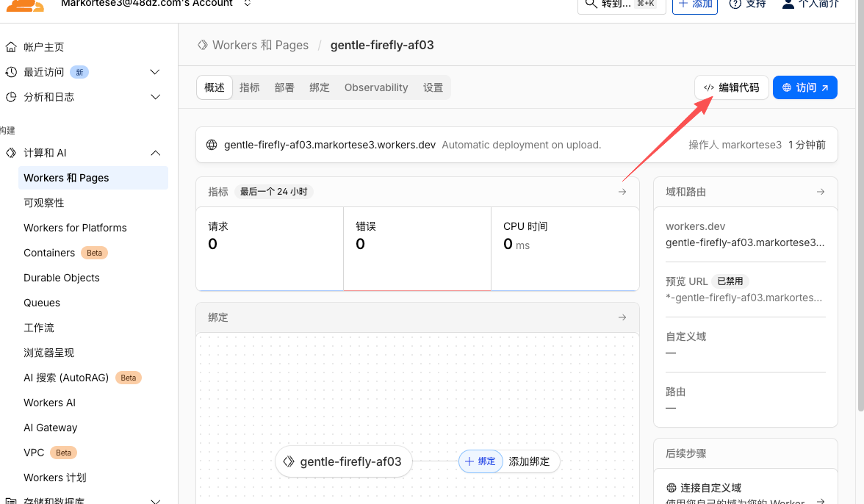
Task: Expand the 分析和日志 section chevron
Action: tap(154, 97)
